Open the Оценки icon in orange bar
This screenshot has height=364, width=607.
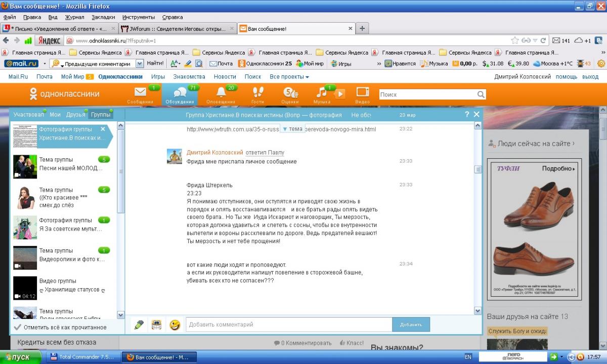(289, 93)
